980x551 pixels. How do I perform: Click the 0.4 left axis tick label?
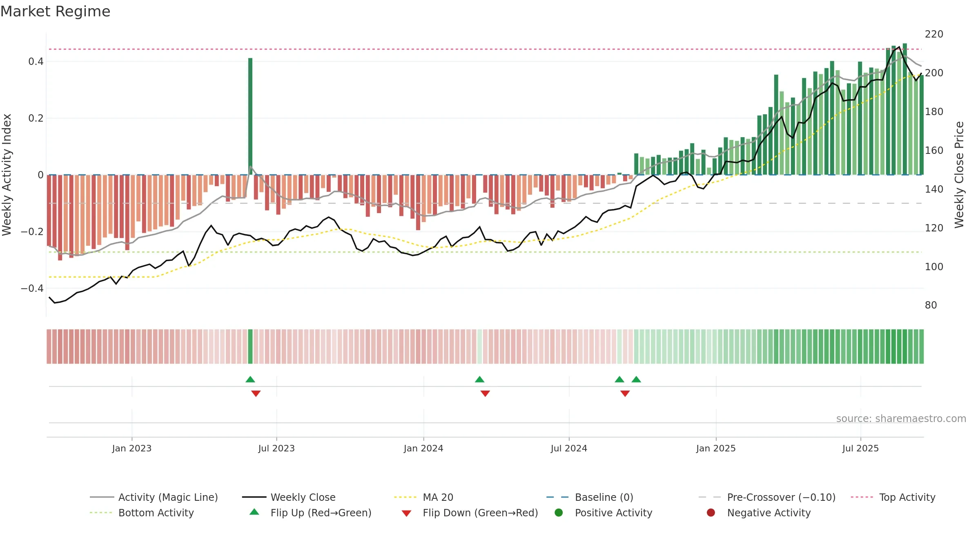click(36, 62)
